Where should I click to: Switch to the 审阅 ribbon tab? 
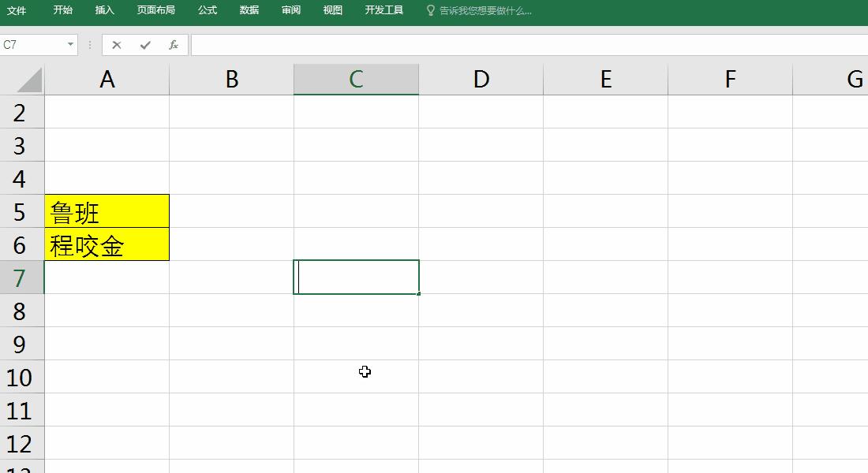point(290,11)
